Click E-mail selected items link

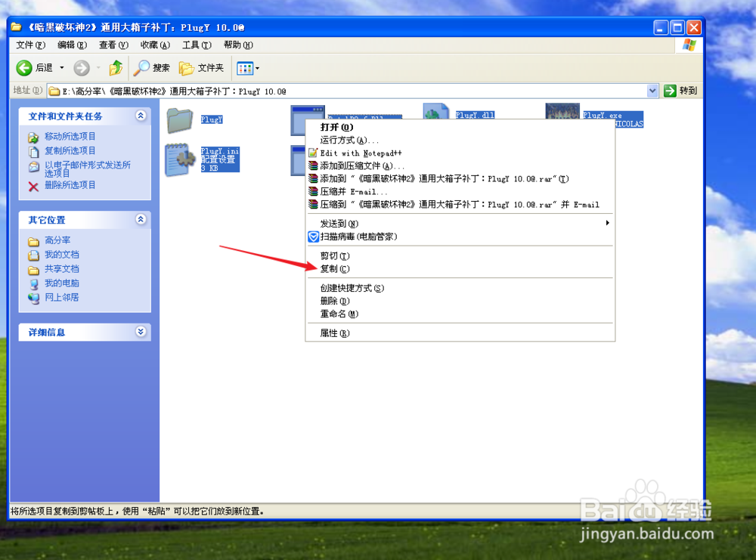point(87,169)
